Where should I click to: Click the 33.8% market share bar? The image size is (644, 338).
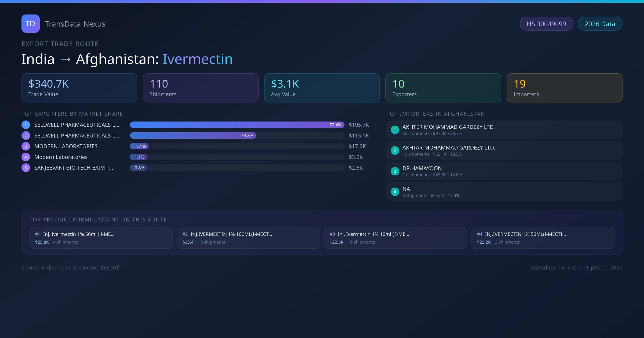point(193,135)
